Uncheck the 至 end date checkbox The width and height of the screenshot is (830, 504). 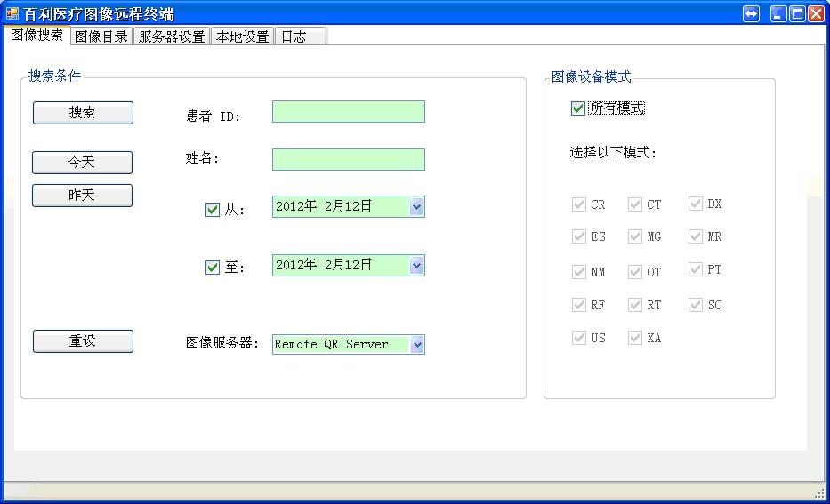pyautogui.click(x=213, y=267)
